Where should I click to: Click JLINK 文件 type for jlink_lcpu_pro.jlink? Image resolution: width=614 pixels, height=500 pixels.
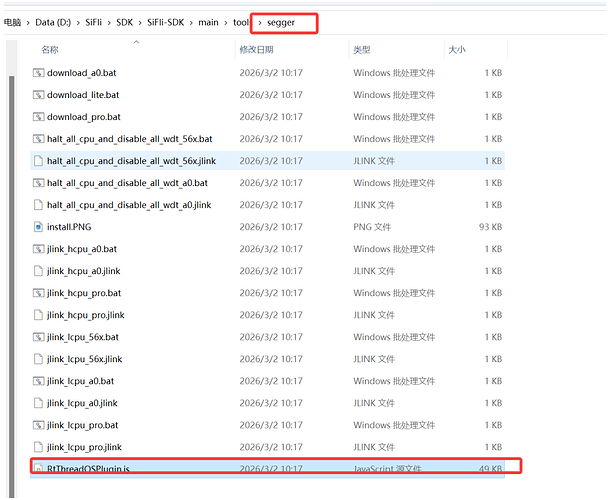[x=374, y=447]
